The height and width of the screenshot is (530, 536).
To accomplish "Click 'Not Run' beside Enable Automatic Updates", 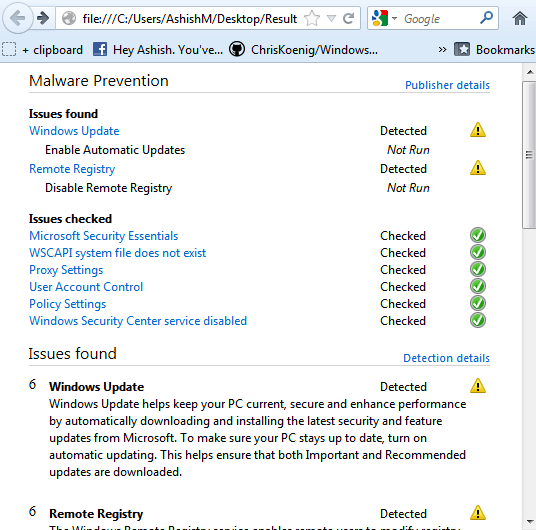I will coord(408,150).
